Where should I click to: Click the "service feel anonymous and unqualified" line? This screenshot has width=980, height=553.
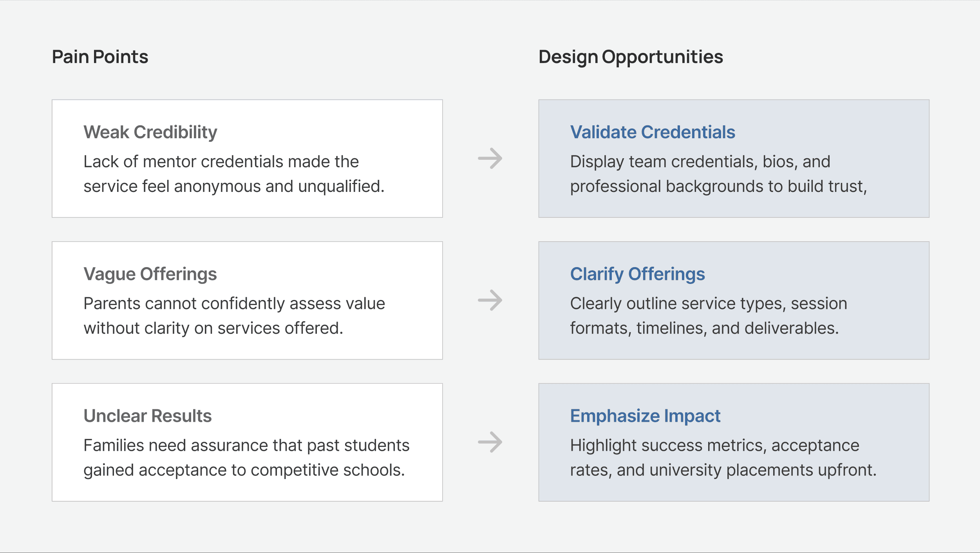coord(234,186)
